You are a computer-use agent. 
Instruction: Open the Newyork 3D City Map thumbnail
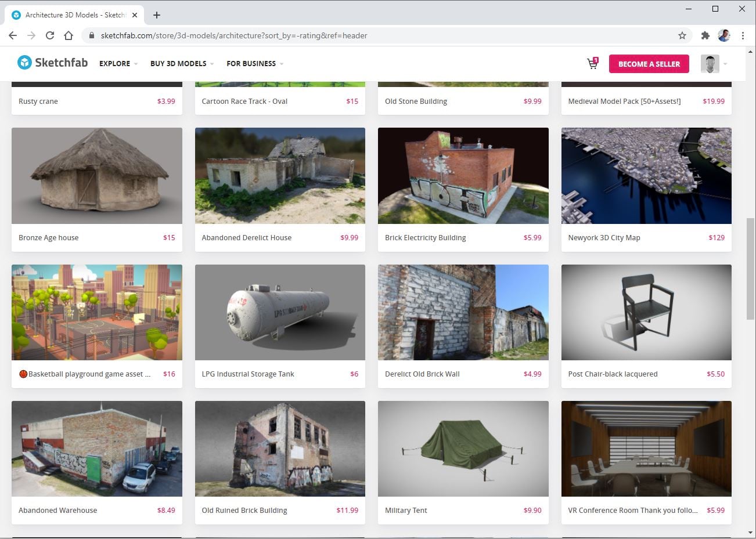(646, 176)
